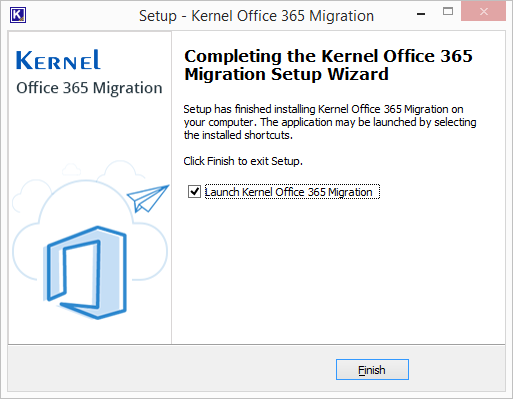Maximize the Setup window
Image resolution: width=513 pixels, height=399 pixels.
tap(448, 12)
